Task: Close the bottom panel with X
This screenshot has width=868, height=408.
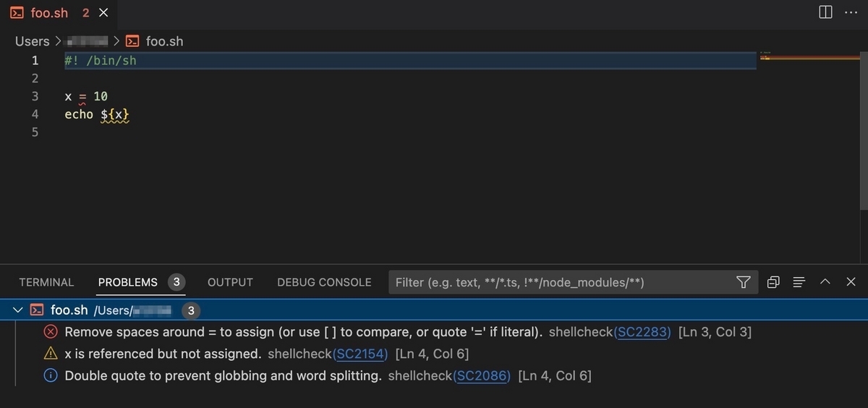Action: [x=851, y=282]
